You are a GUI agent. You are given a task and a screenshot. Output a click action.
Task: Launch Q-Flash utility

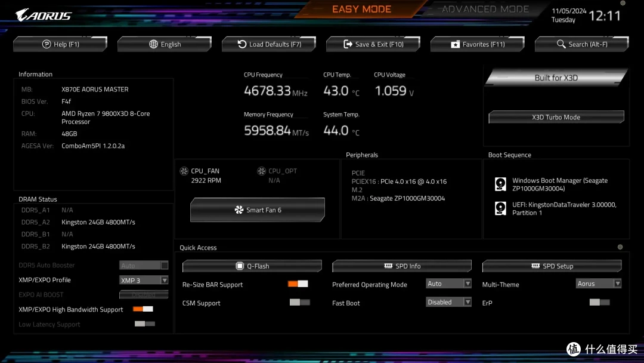pos(252,266)
